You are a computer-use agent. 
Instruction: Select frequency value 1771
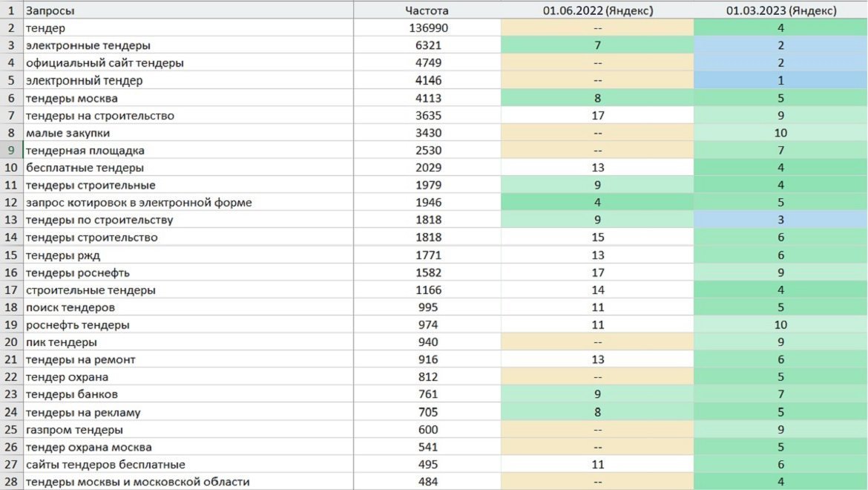tap(428, 255)
